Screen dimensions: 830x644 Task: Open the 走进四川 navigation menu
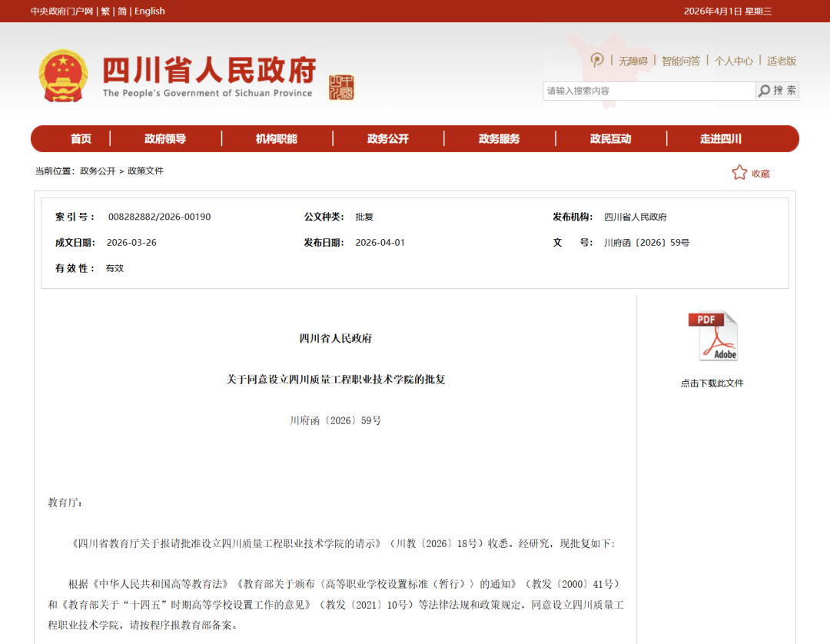(721, 138)
